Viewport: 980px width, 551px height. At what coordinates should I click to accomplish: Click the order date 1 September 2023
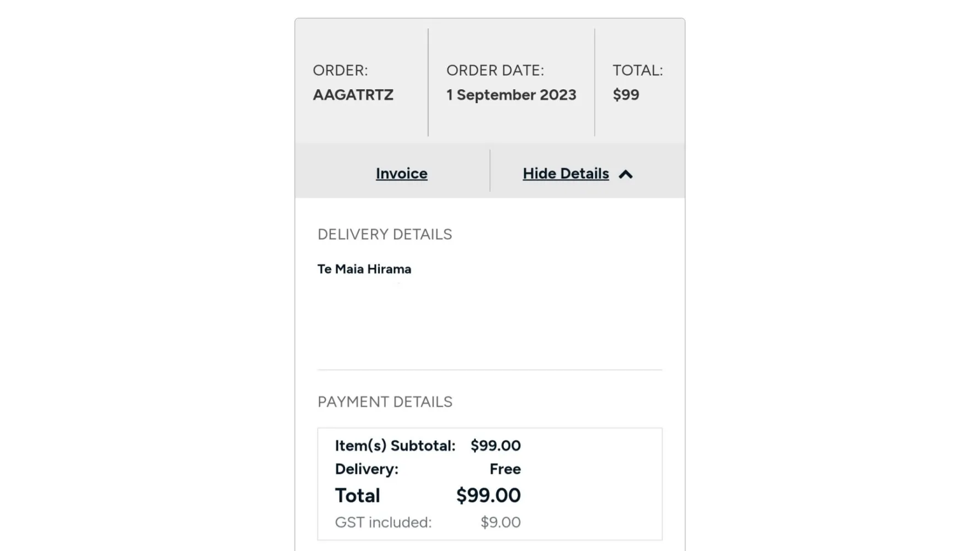[x=511, y=95]
